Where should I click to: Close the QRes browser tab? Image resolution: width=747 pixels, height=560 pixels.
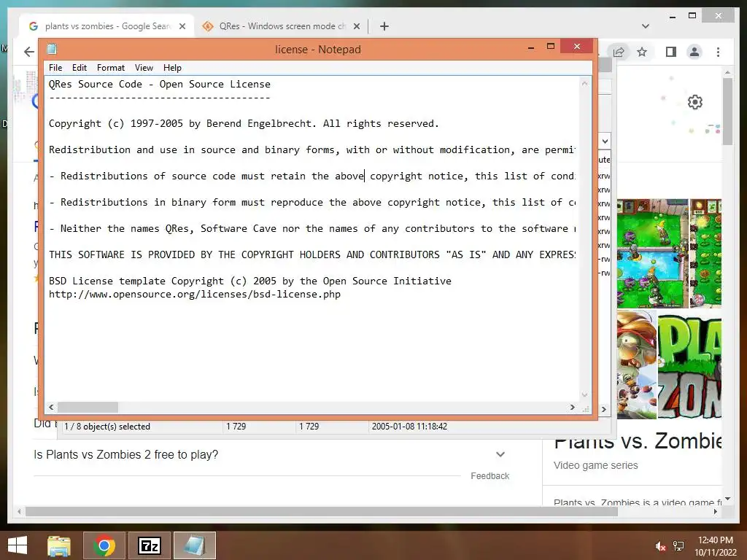(356, 26)
